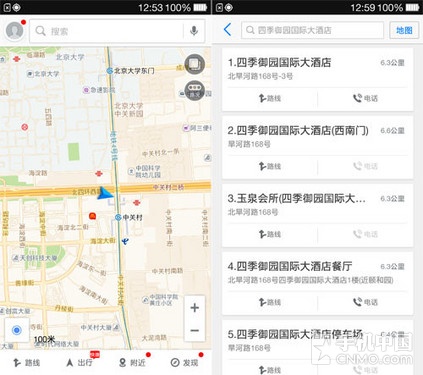Get 路线 for result 1 hotel
Image resolution: width=423 pixels, height=375 pixels.
click(x=270, y=98)
